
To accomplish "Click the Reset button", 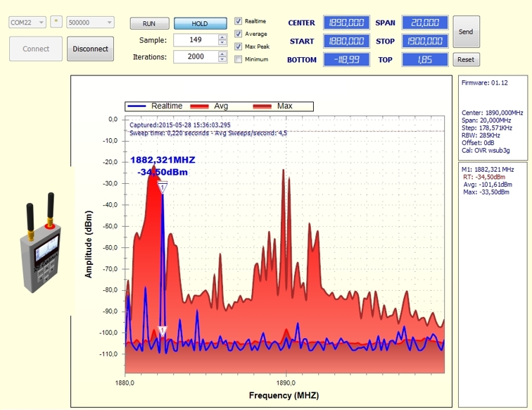I will (466, 59).
